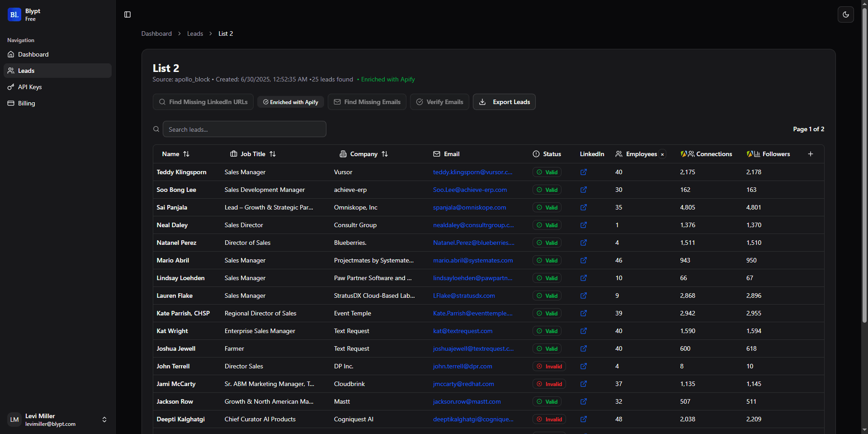Click the Email column header
This screenshot has height=434, width=868.
tap(446, 154)
